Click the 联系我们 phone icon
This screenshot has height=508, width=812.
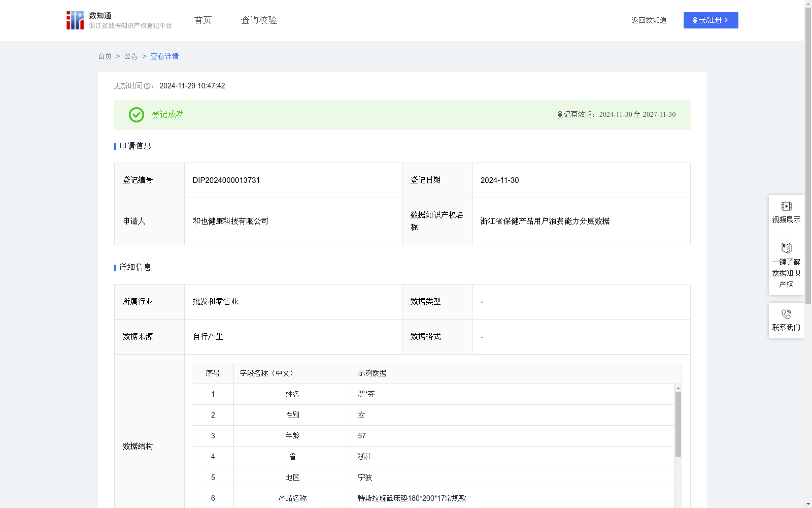[x=786, y=314]
